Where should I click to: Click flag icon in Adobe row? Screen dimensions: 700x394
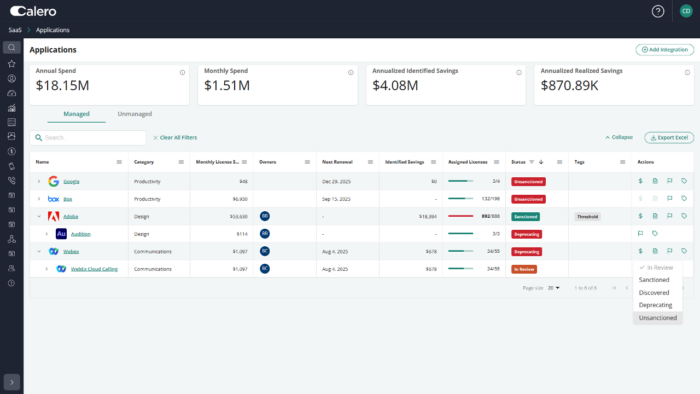click(x=670, y=216)
